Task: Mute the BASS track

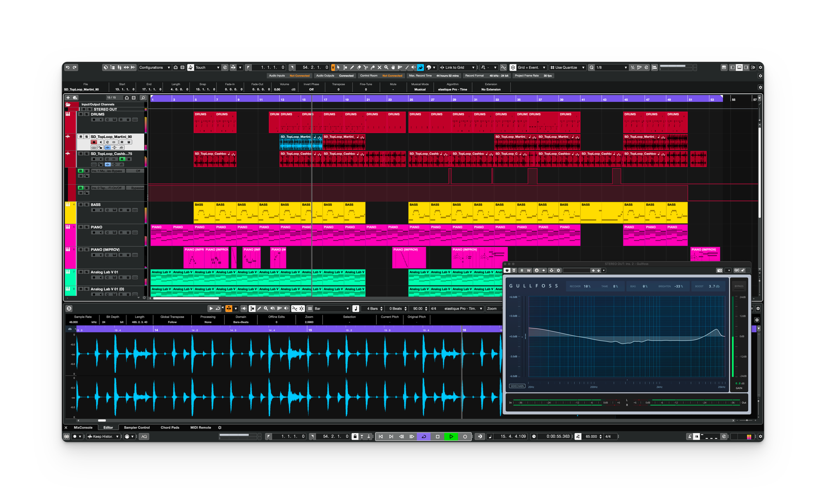Action: point(81,205)
